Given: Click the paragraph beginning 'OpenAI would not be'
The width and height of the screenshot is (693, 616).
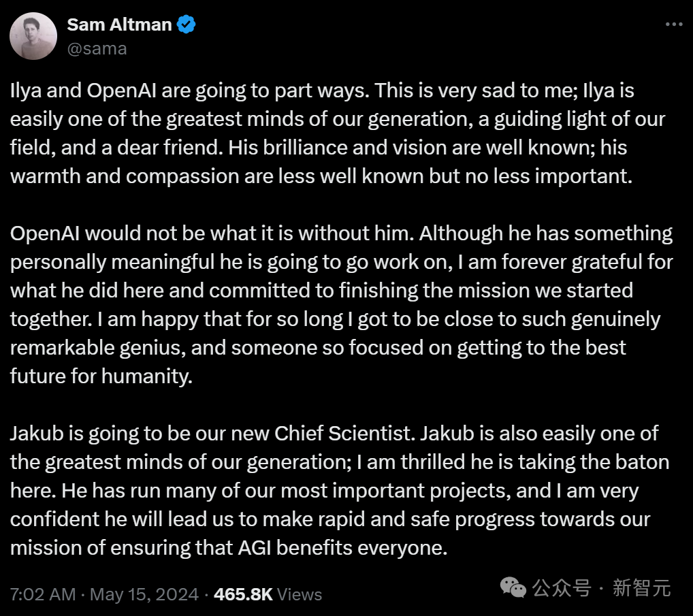Looking at the screenshot, I should [341, 304].
